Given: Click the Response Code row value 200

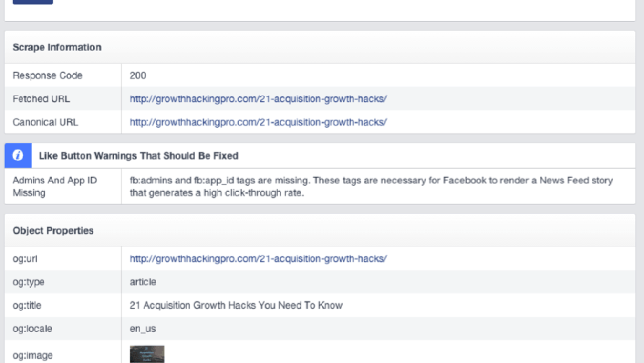Looking at the screenshot, I should coord(138,75).
